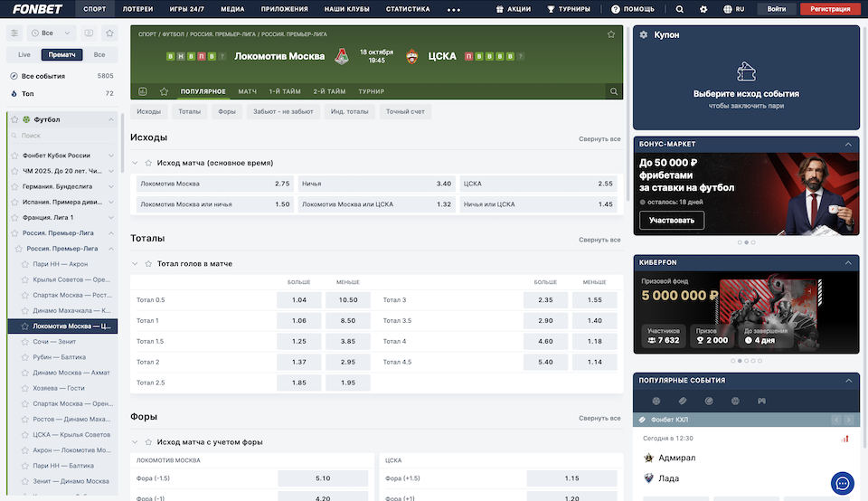Open sidebar filter settings icon
868x501 pixels.
(x=14, y=33)
